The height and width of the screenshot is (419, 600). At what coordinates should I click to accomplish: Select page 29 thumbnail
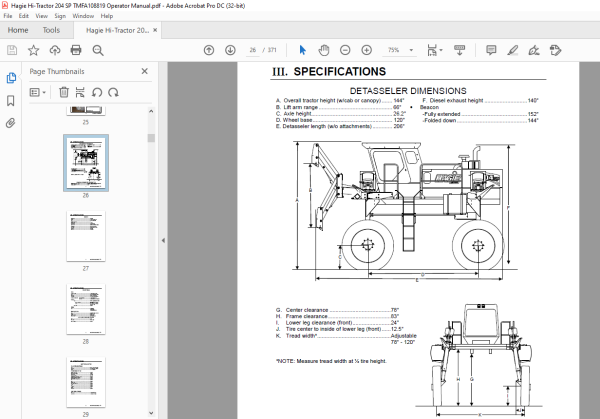click(x=86, y=382)
